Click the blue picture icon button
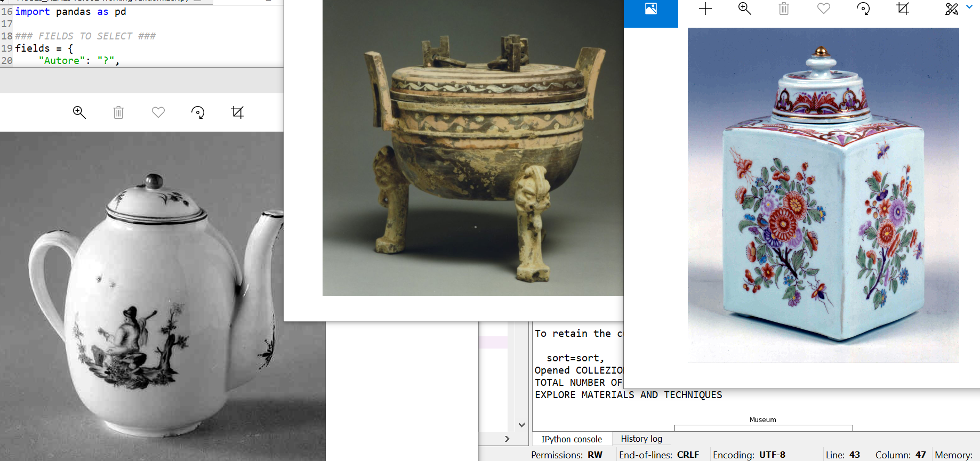 pyautogui.click(x=651, y=9)
